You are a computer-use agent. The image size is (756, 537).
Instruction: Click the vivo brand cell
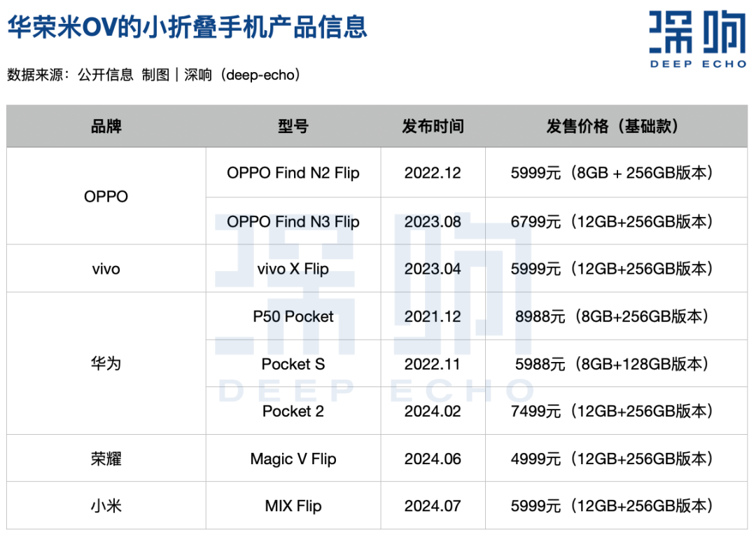(106, 269)
